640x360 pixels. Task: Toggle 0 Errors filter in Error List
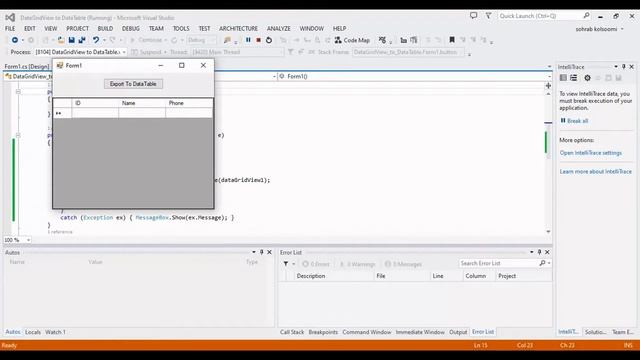(316, 264)
